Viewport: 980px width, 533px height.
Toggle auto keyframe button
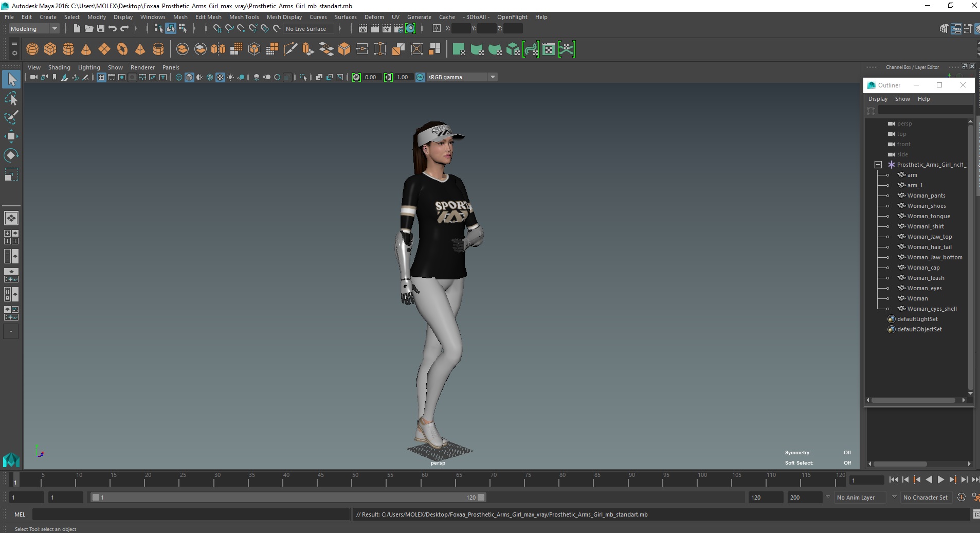(x=961, y=497)
